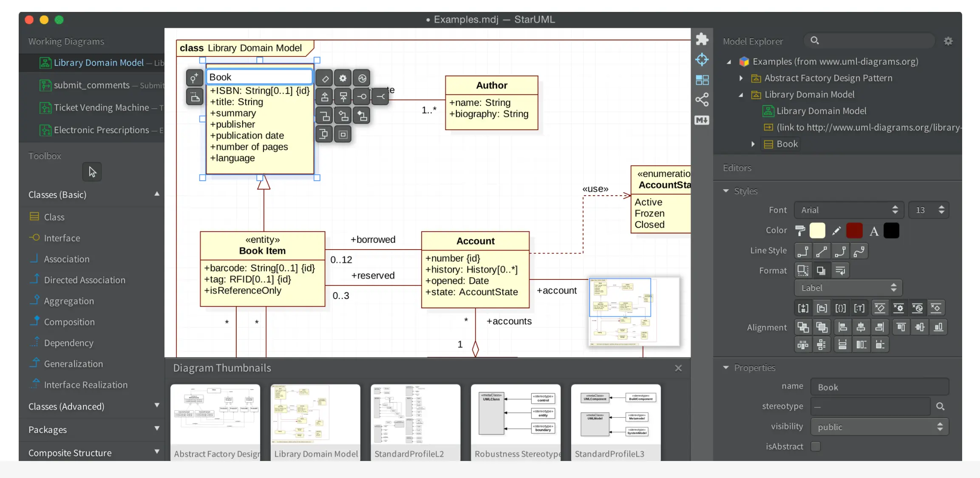The image size is (980, 478).
Task: Click quick-edit Add Port icon
Action: click(325, 134)
